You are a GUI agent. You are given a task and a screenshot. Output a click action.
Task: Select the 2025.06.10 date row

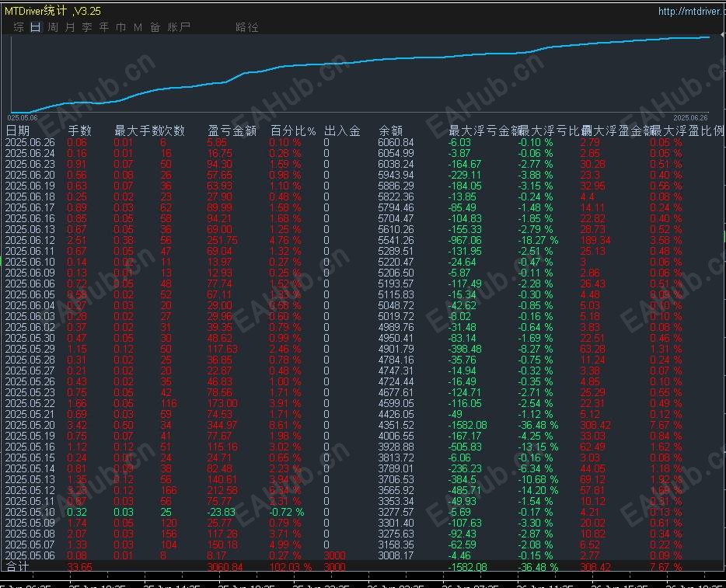(x=30, y=262)
